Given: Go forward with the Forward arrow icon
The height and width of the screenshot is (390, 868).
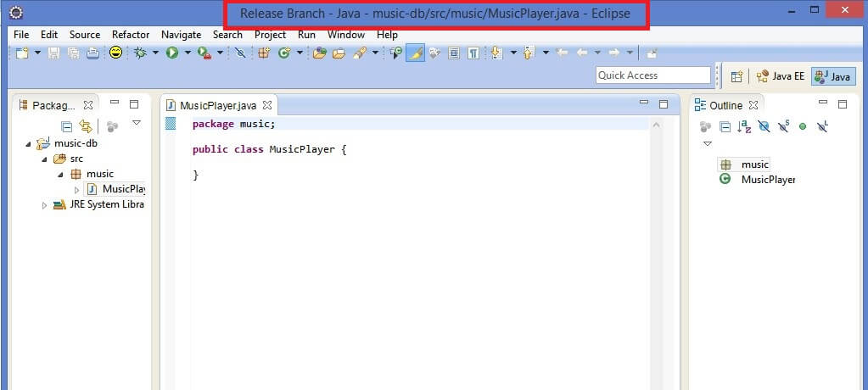Looking at the screenshot, I should click(614, 53).
